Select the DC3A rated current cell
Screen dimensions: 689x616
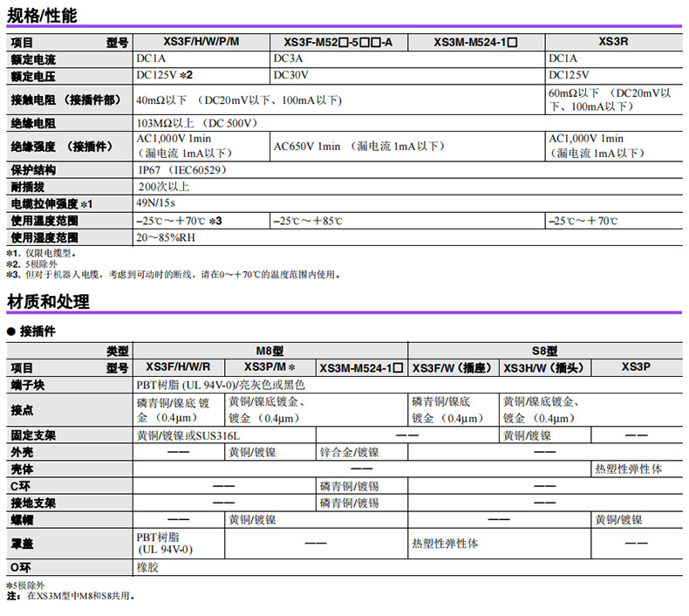click(288, 58)
